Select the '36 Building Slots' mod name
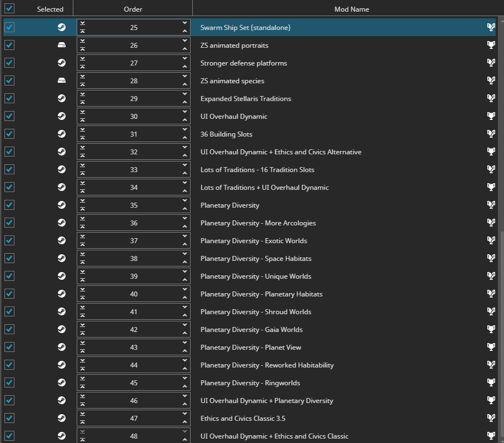 (x=226, y=134)
